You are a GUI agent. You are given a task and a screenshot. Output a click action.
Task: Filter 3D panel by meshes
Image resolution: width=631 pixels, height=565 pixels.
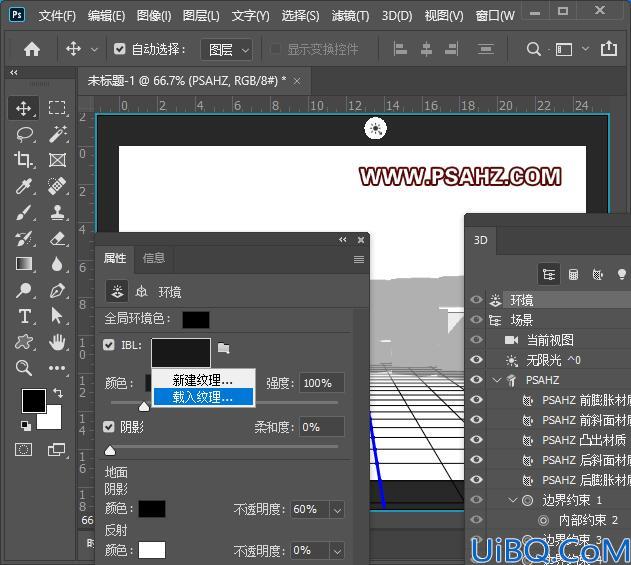coord(573,274)
